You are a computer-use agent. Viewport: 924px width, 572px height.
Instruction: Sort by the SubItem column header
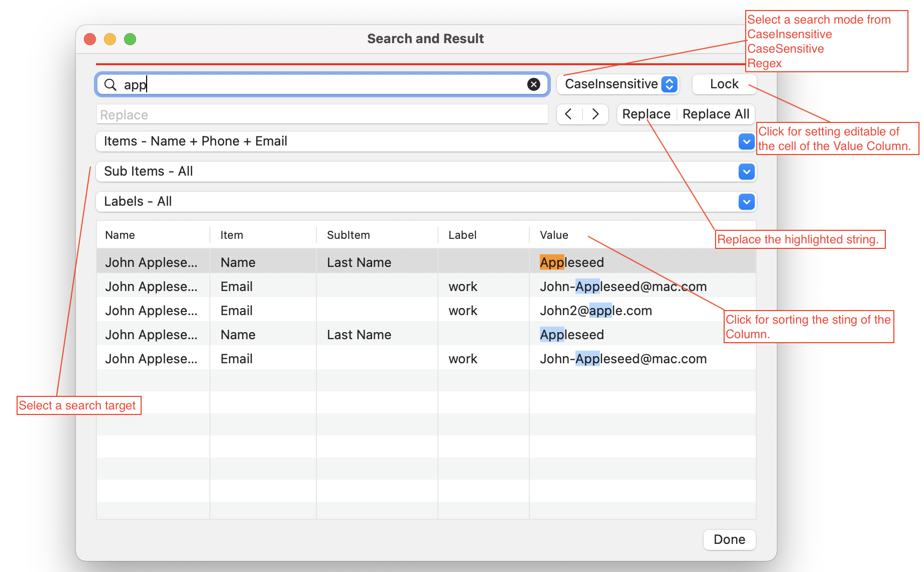point(348,235)
